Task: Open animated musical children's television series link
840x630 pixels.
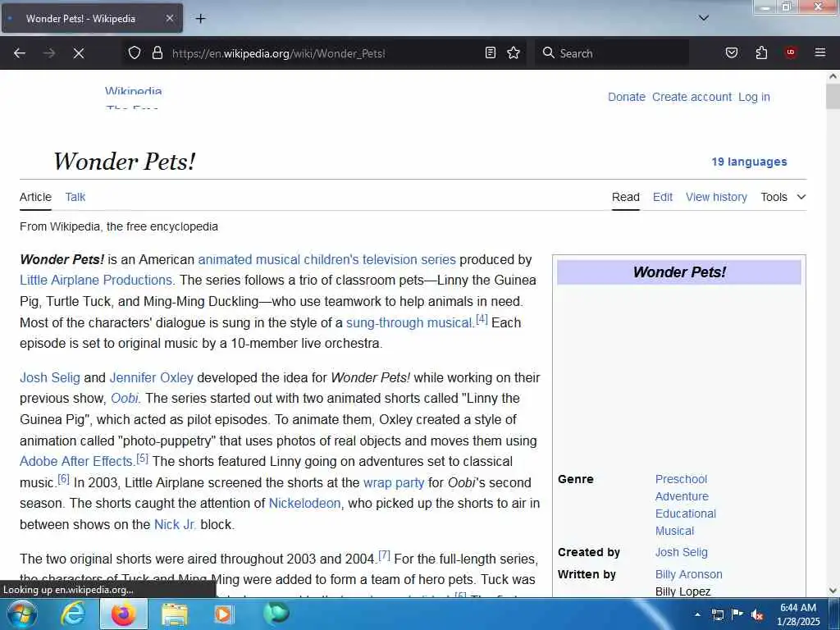Action: coord(326,259)
